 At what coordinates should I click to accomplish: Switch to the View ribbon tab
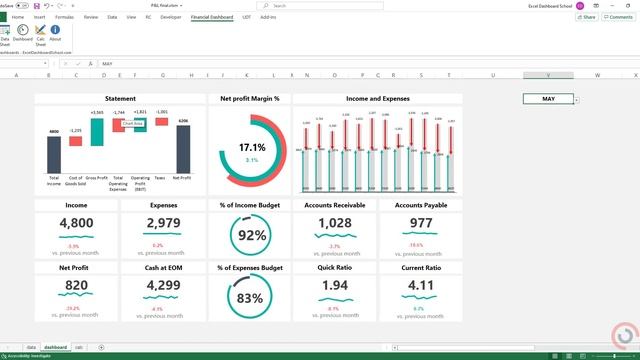131,17
